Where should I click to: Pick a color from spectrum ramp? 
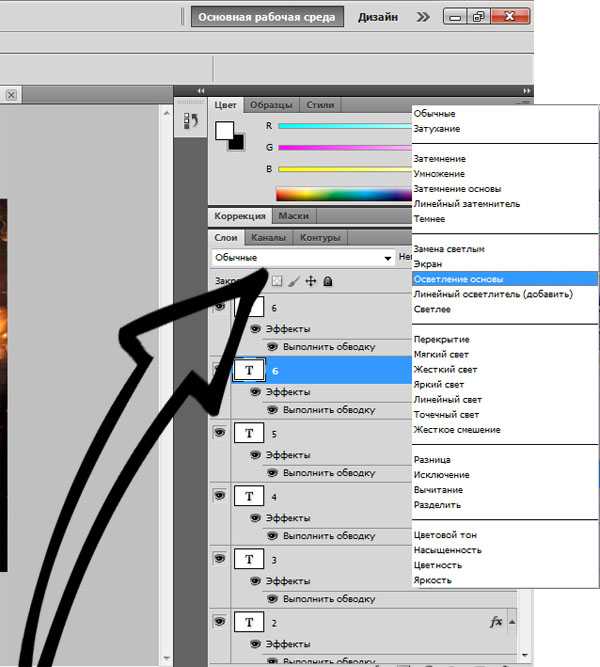(x=344, y=194)
